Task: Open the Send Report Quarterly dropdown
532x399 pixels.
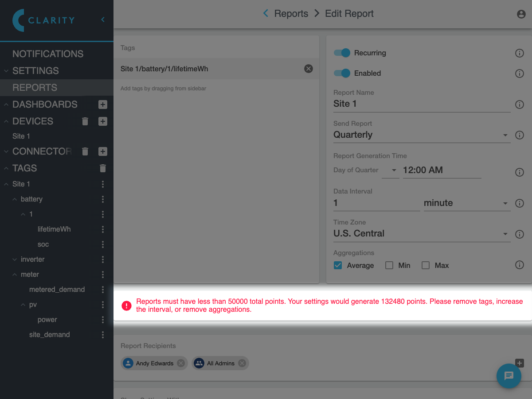Action: [x=421, y=135]
